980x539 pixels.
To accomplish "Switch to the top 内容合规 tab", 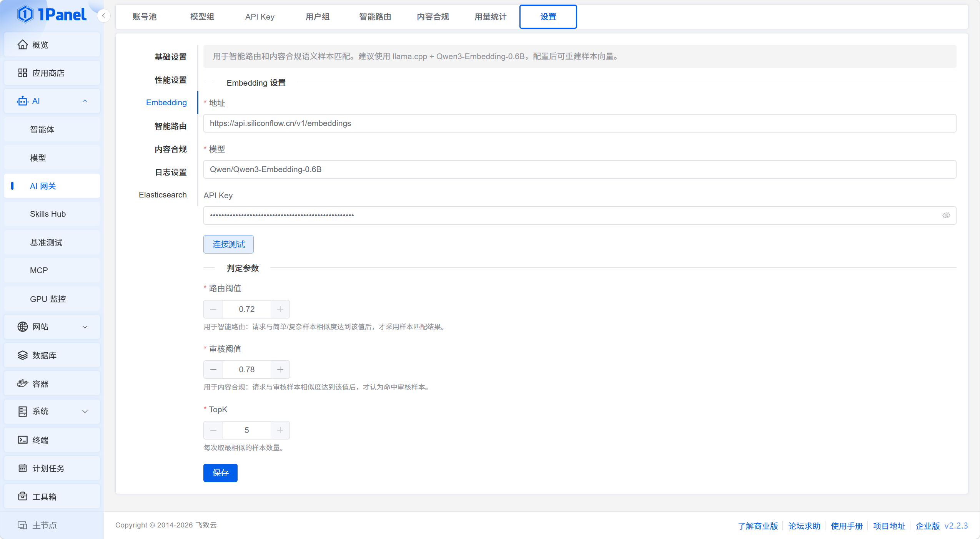I will click(433, 17).
